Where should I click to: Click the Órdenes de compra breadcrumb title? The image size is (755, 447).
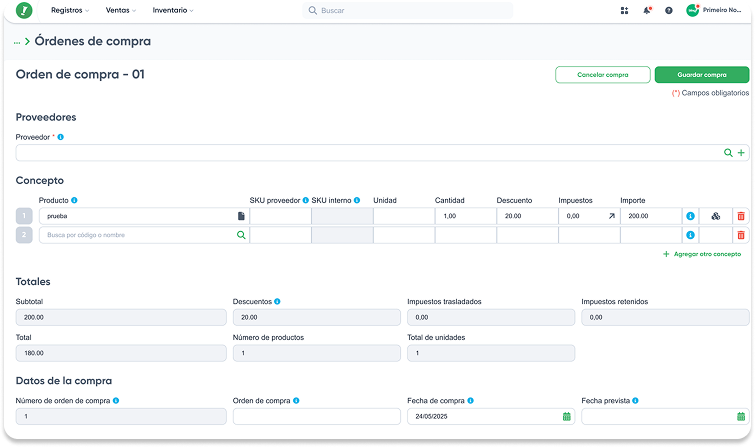click(x=92, y=41)
